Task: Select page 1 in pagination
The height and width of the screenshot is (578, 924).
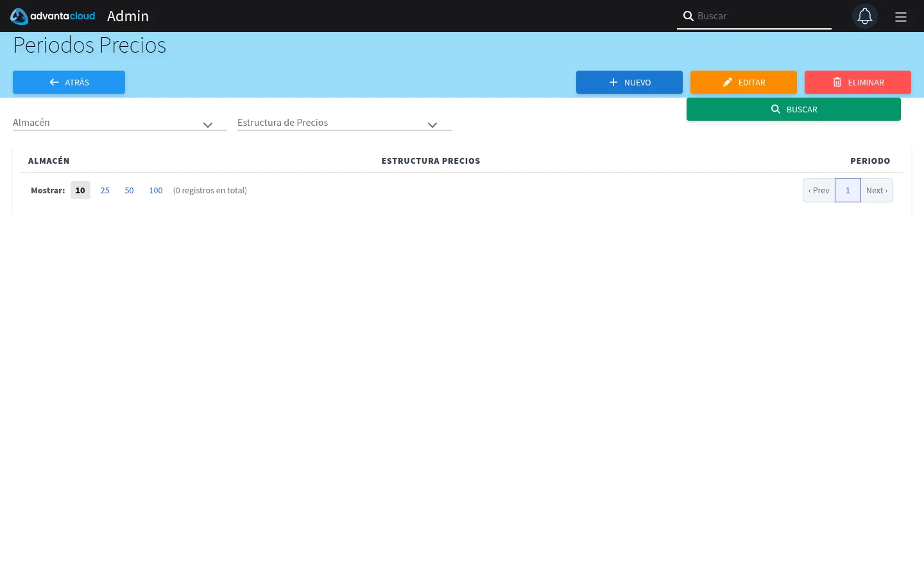Action: (848, 190)
